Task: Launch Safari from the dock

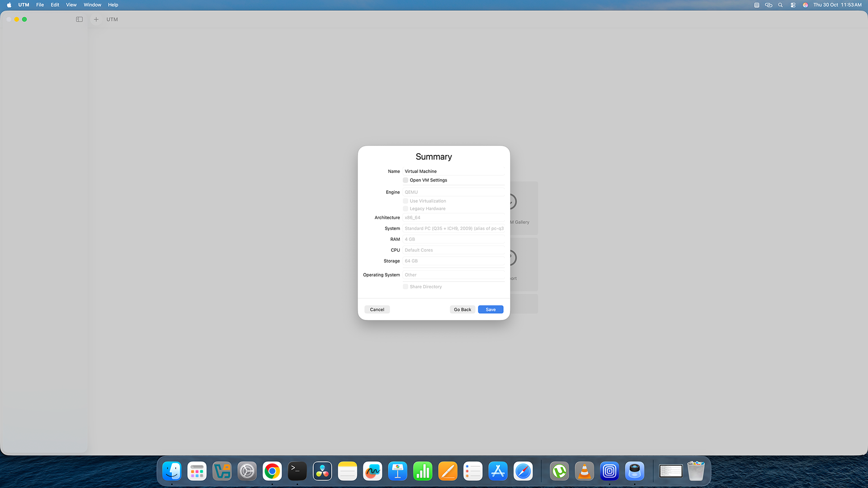Action: click(x=523, y=471)
